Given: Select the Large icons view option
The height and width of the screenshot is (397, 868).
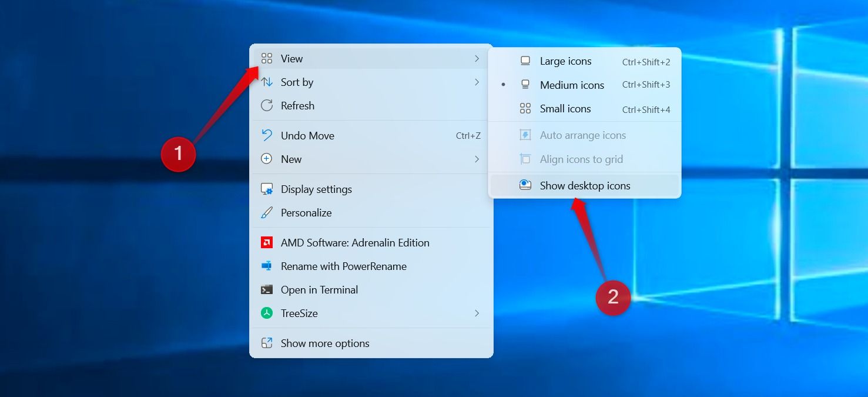Looking at the screenshot, I should pos(565,61).
